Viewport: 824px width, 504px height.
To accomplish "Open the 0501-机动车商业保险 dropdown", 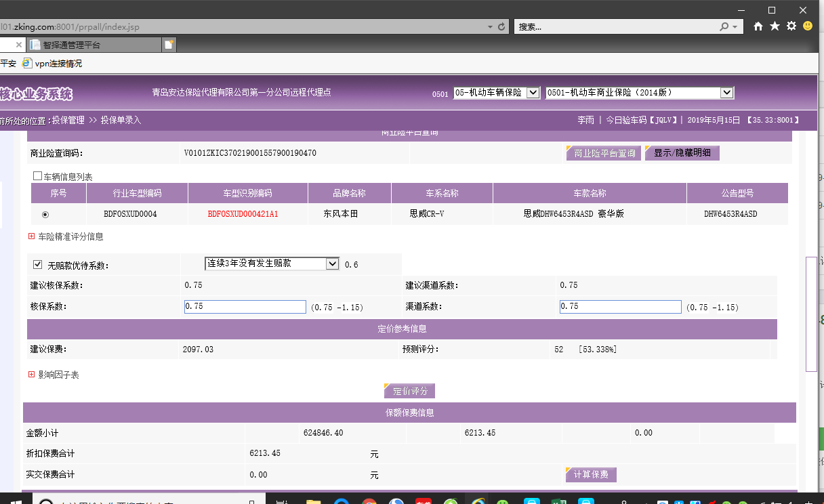I will [x=726, y=93].
